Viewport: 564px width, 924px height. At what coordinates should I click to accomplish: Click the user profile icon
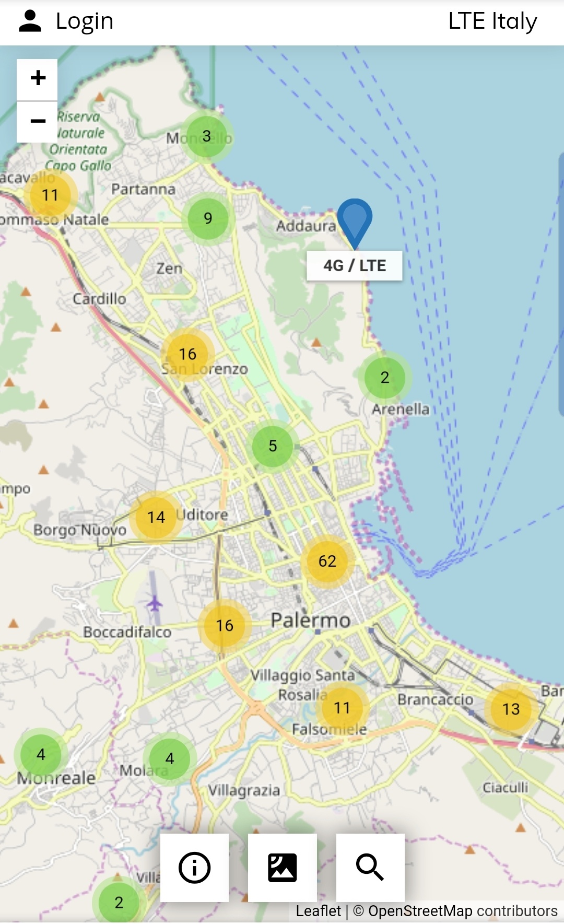(x=30, y=21)
